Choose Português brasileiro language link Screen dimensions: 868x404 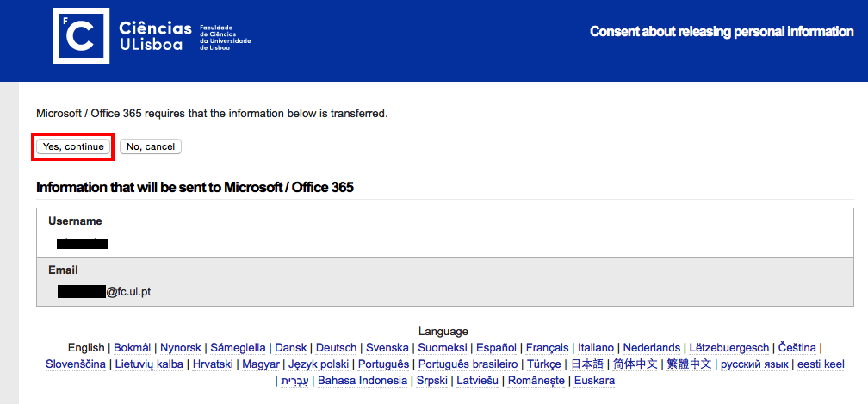tap(468, 364)
